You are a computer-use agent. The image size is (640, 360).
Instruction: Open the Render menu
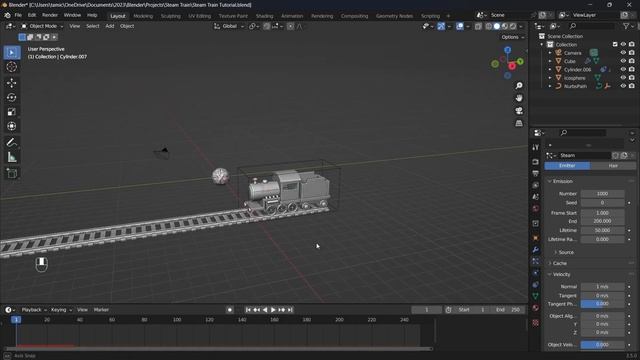(50, 15)
